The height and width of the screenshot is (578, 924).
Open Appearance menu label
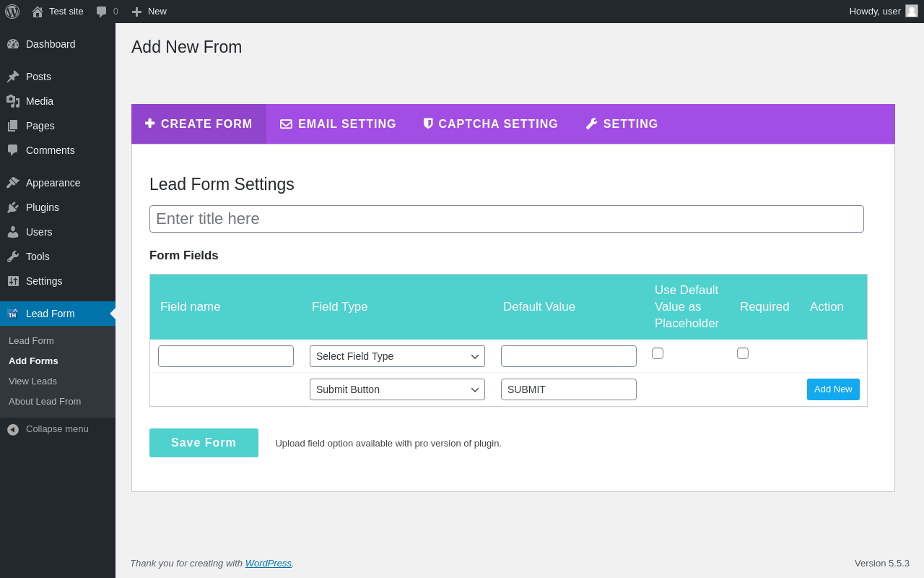(53, 183)
